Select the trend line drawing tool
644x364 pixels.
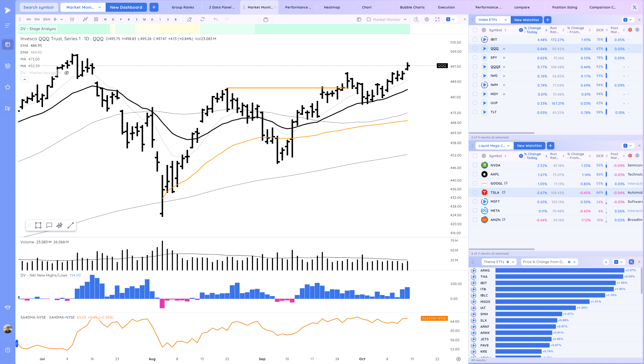click(x=71, y=225)
